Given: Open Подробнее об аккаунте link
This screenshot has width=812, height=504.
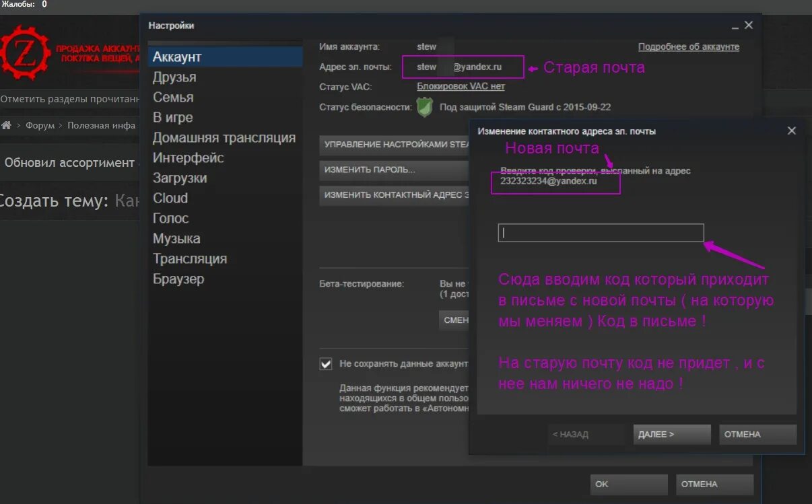Looking at the screenshot, I should point(689,46).
